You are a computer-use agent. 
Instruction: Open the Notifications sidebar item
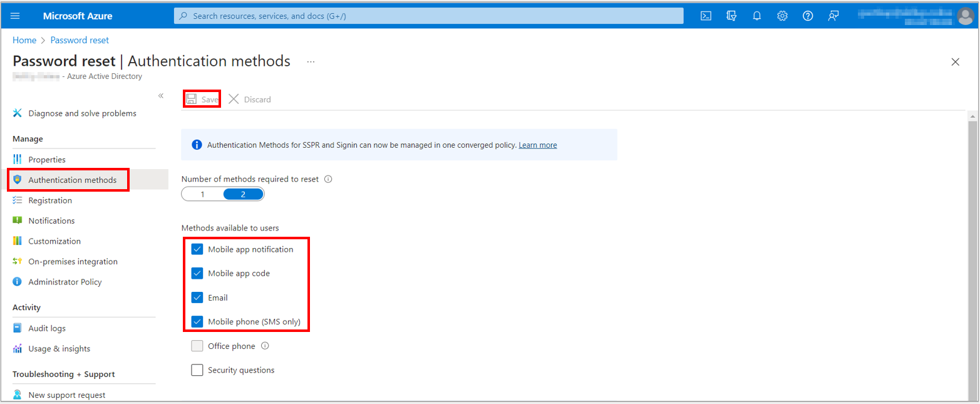[51, 220]
